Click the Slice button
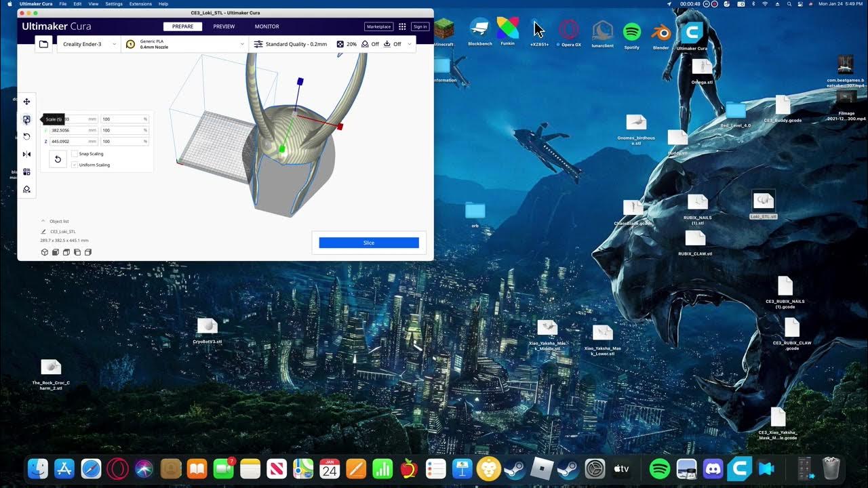 click(369, 243)
